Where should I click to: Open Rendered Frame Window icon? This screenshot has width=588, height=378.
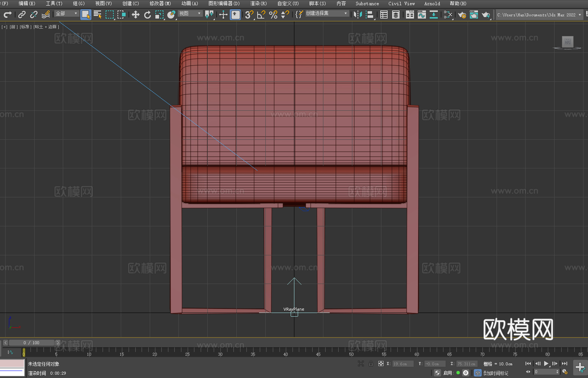click(474, 14)
